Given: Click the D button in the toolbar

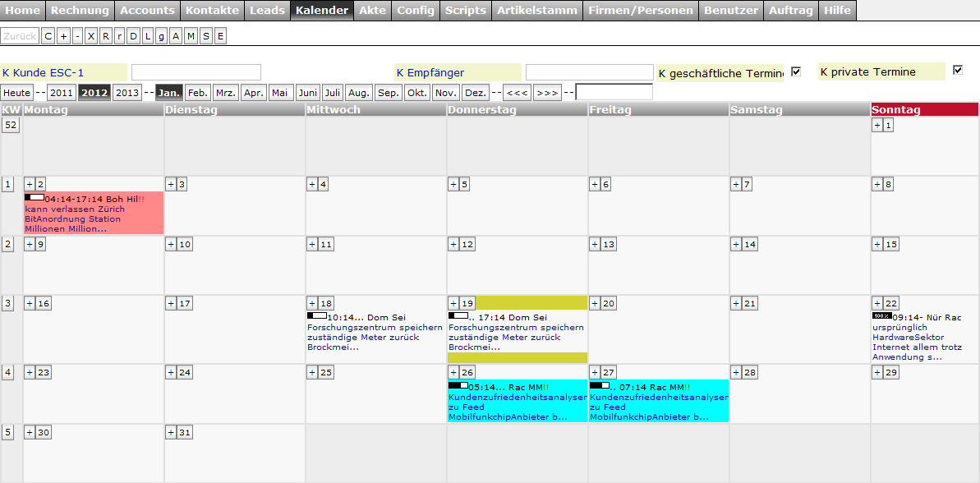Looking at the screenshot, I should click(x=133, y=36).
